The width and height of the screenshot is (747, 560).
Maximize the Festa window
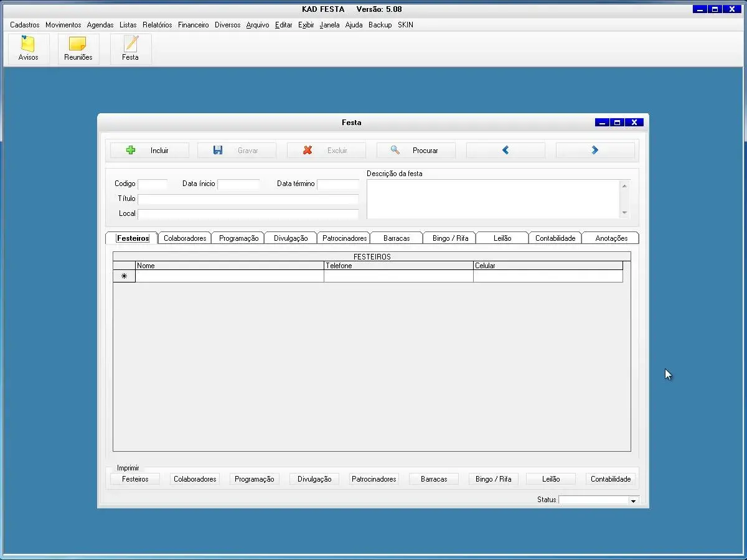[617, 123]
